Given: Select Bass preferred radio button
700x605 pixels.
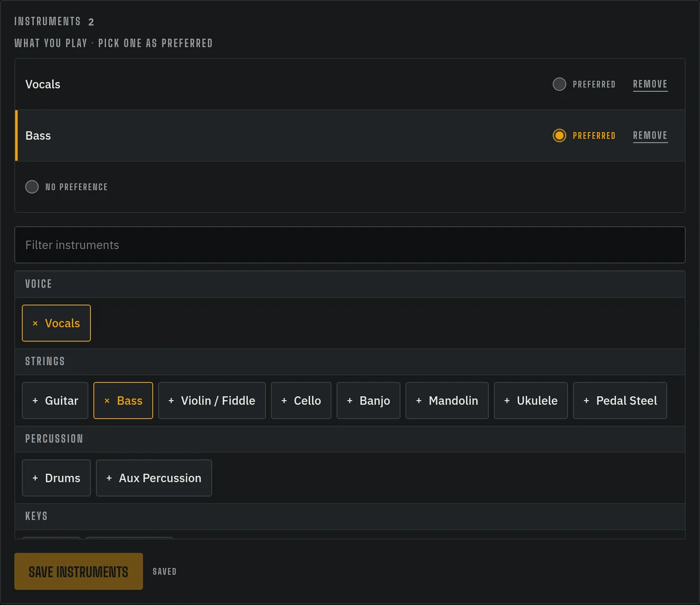Looking at the screenshot, I should coord(559,135).
